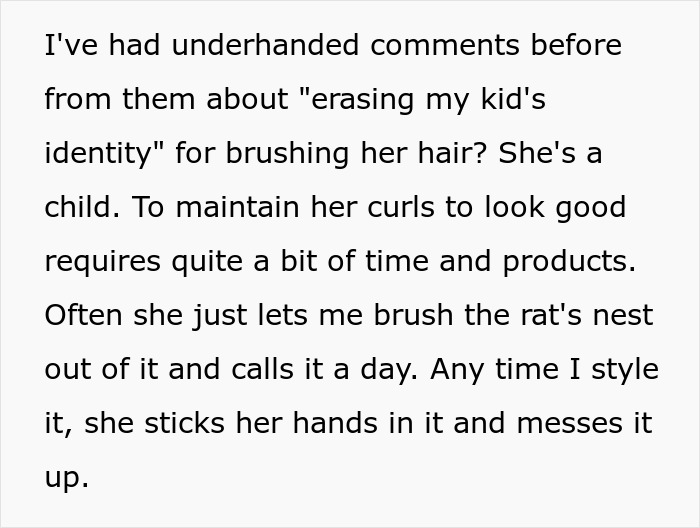This screenshot has height=528, width=700.
Task: Click the word "child" starting the fourth line
Action: click(80, 207)
